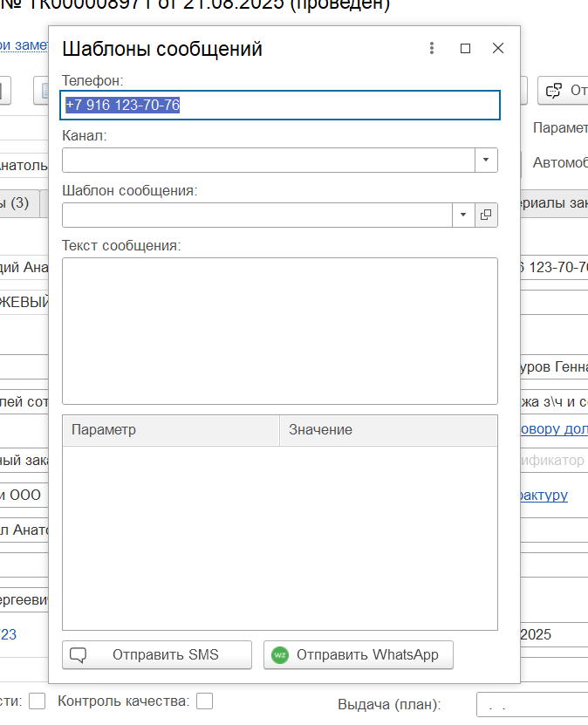Enable the Контроль качества checkbox
Viewport: 588px width, 725px height.
[x=204, y=701]
